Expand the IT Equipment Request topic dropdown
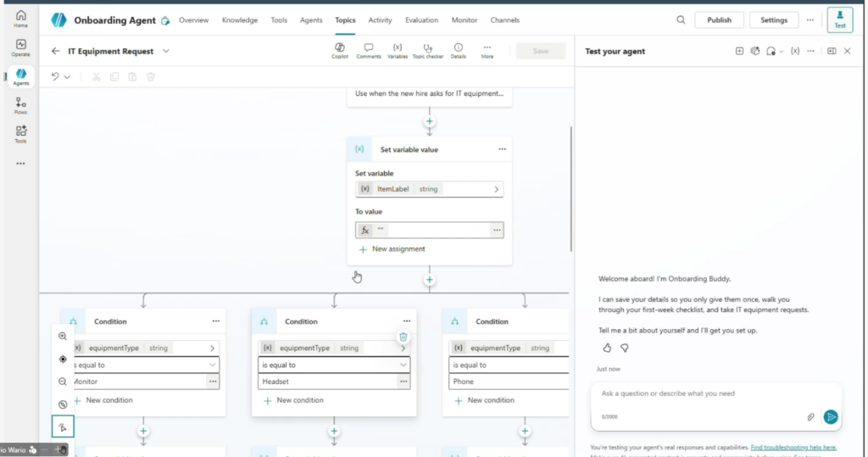The height and width of the screenshot is (457, 868). [166, 51]
